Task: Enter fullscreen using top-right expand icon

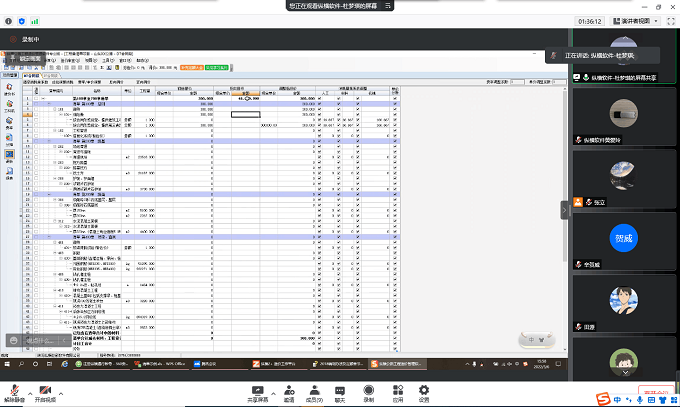Action: pos(670,19)
